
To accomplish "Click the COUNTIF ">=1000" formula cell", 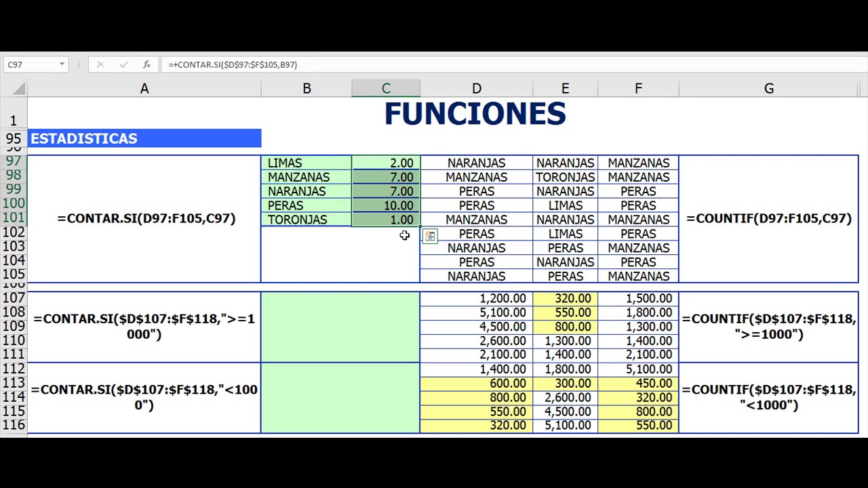I will 769,327.
